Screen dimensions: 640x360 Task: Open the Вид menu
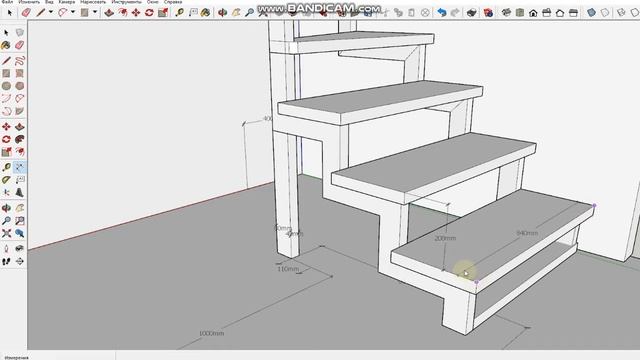coord(49,2)
